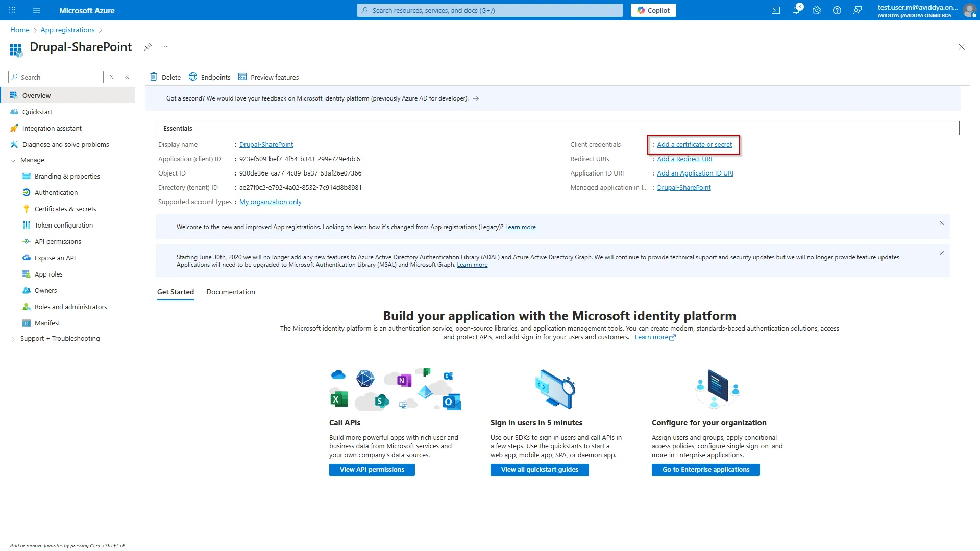980x551 pixels.
Task: Open Cloud Shell icon in top bar
Action: point(776,10)
